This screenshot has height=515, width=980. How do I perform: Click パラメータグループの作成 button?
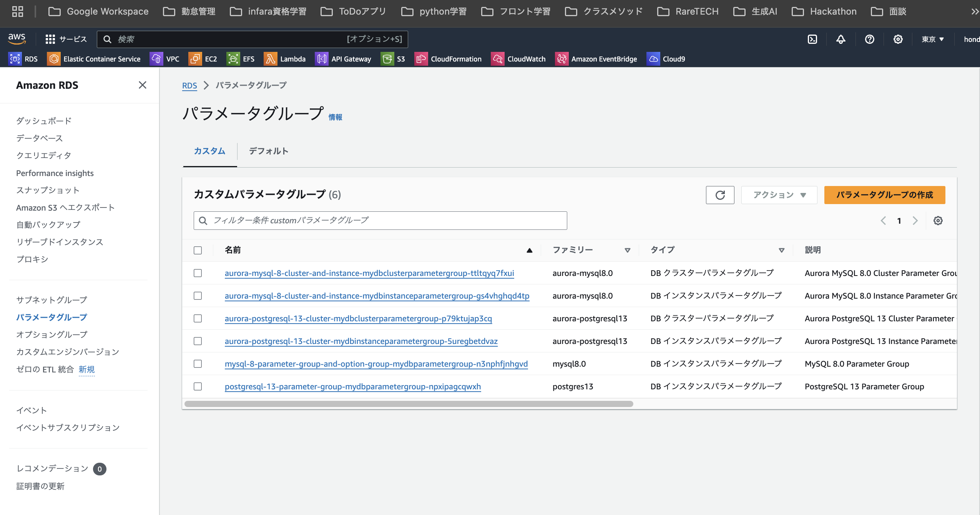884,195
